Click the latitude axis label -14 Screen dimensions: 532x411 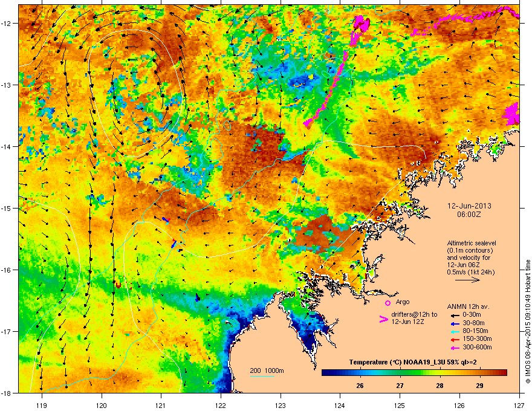point(6,146)
